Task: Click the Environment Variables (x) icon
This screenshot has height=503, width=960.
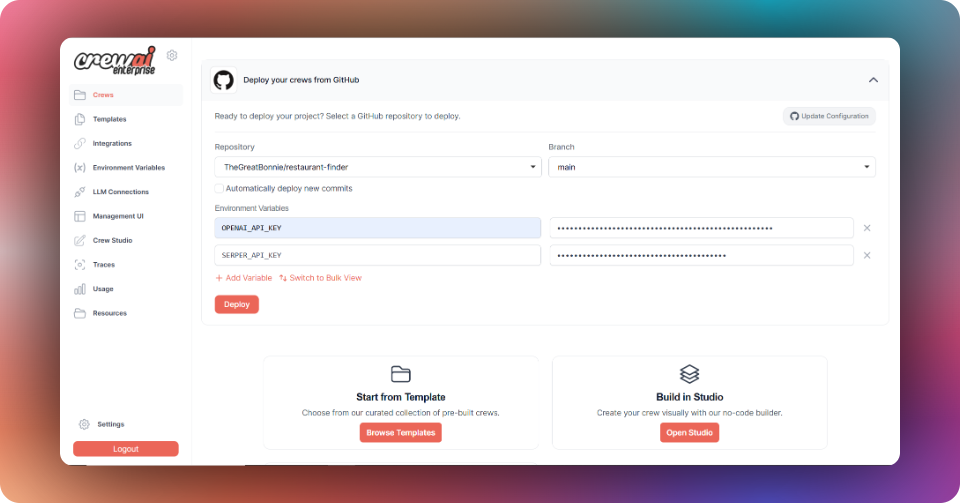Action: click(80, 168)
